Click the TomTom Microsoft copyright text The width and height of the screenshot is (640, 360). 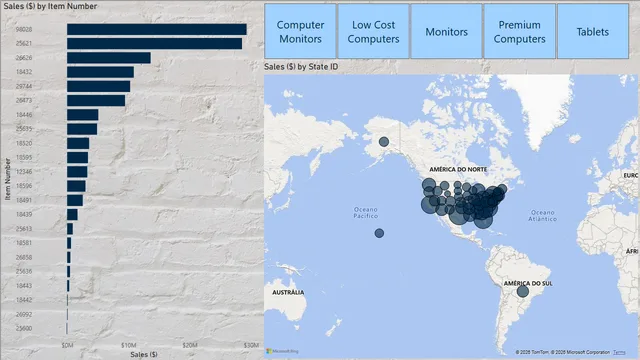(562, 352)
